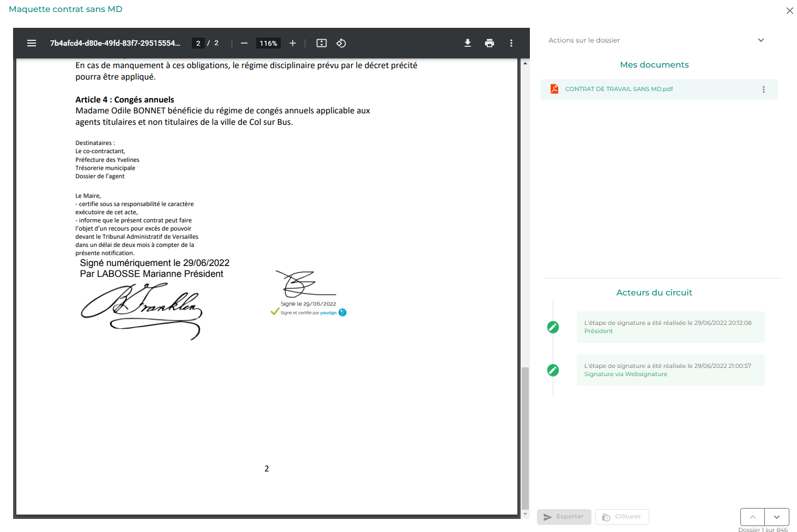Viewport: 797px width, 532px height.
Task: Open options for CONTRAT DE TRAVAIL document
Action: coord(764,89)
